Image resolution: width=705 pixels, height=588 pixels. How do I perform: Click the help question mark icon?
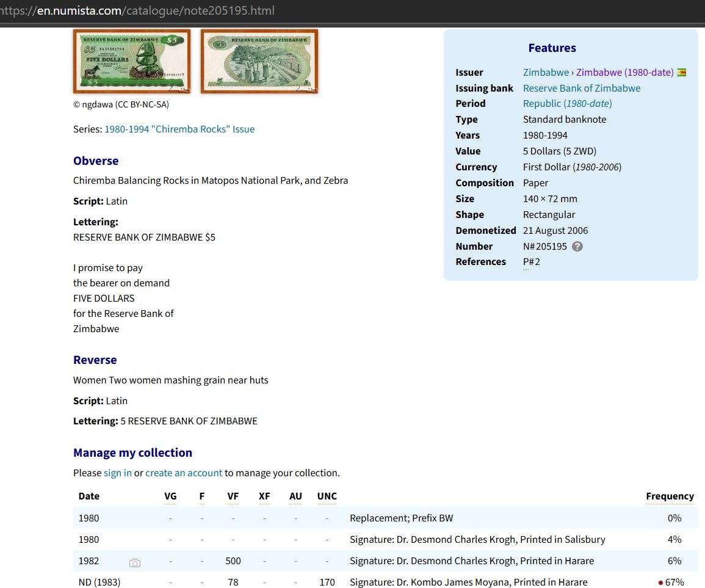click(x=577, y=247)
